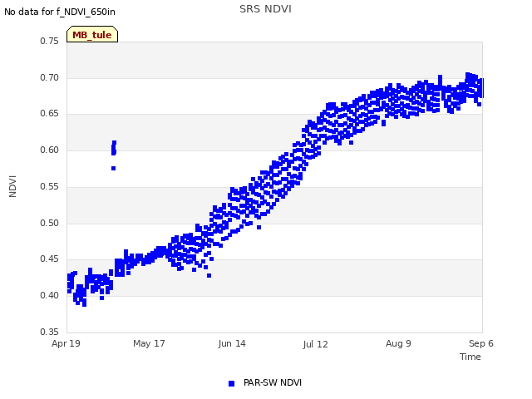Click the Sep 6 x-axis label

coord(480,343)
